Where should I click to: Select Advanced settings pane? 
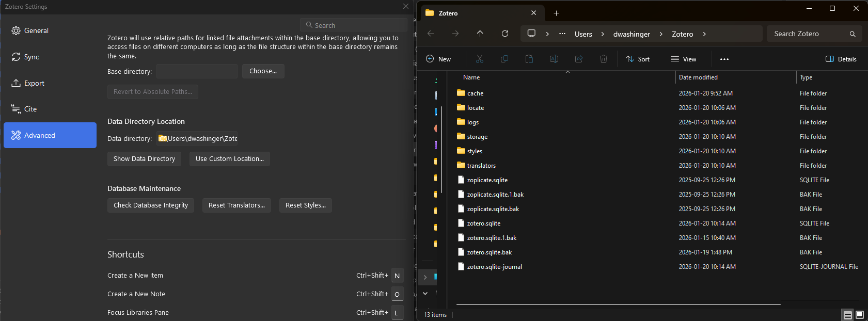coord(50,135)
